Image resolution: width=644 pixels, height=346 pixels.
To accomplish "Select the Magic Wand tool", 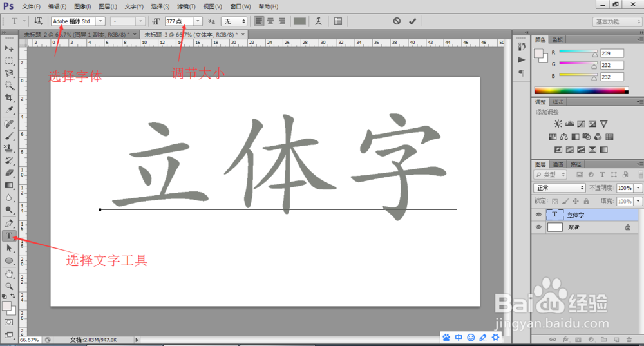I will click(x=8, y=86).
